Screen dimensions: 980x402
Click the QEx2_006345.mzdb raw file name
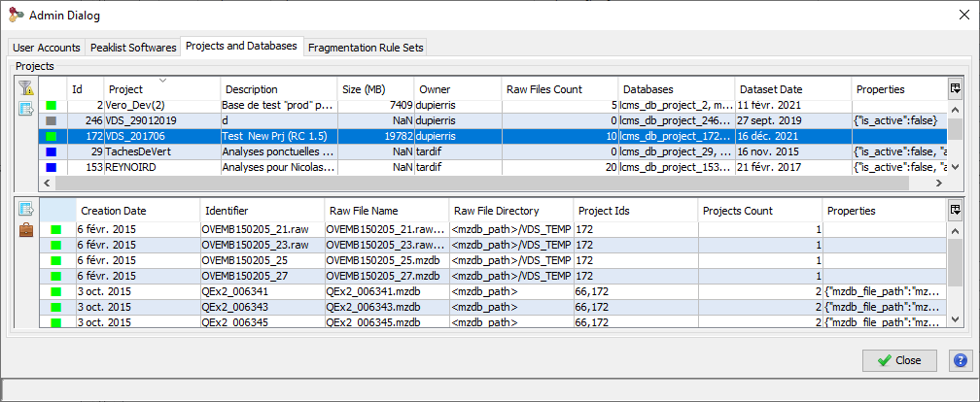[387, 322]
